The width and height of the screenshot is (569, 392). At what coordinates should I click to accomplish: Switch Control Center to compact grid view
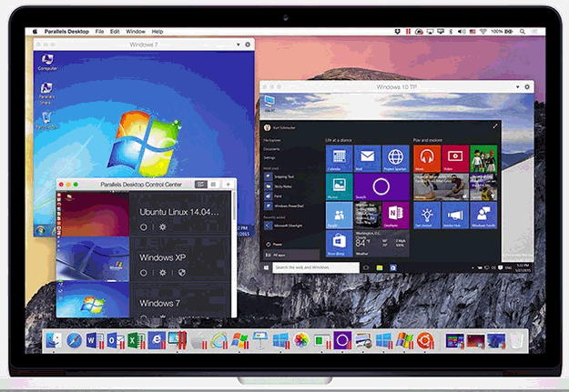tap(213, 185)
